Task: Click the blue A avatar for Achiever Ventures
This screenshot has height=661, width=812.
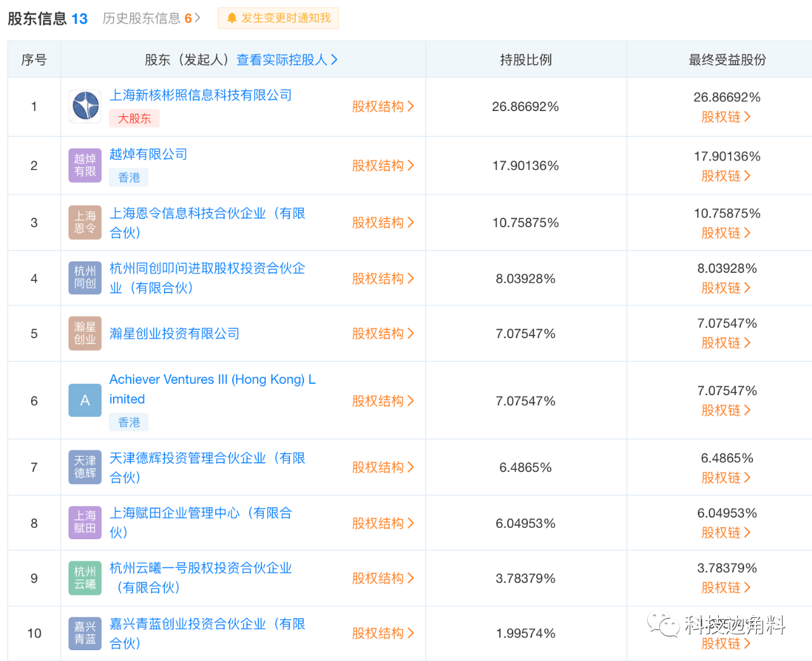Action: click(85, 400)
